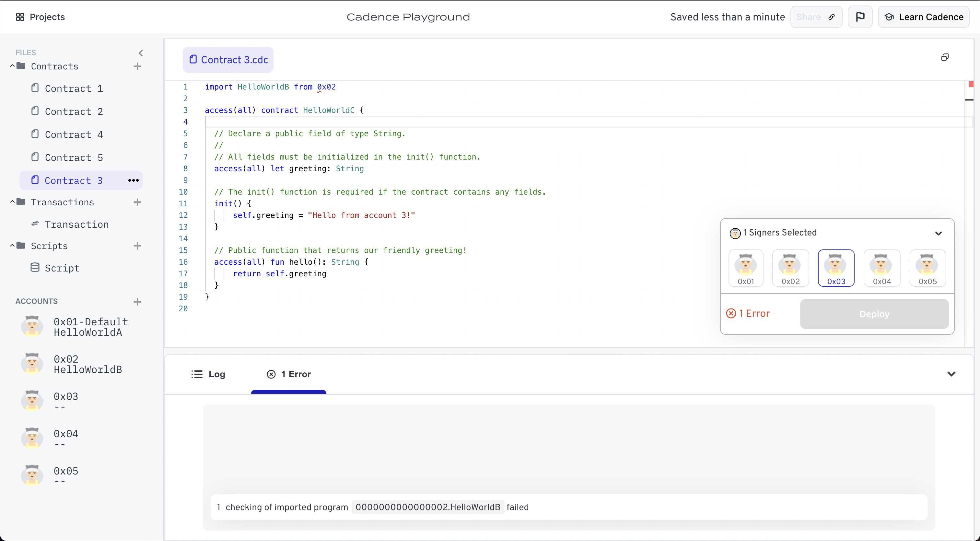The width and height of the screenshot is (980, 541).
Task: Click the "Hello from account 3!" string
Action: point(361,215)
